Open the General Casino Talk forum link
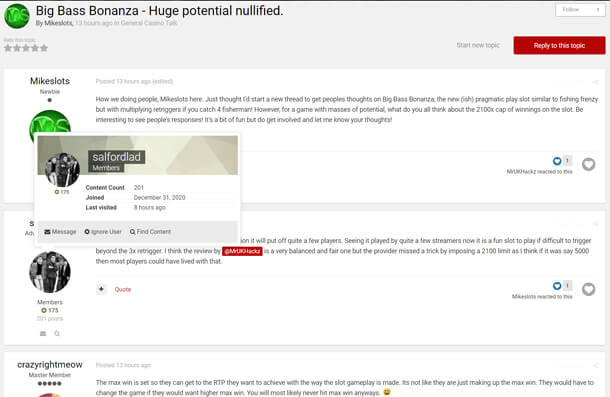This screenshot has height=397, width=610. tap(149, 23)
